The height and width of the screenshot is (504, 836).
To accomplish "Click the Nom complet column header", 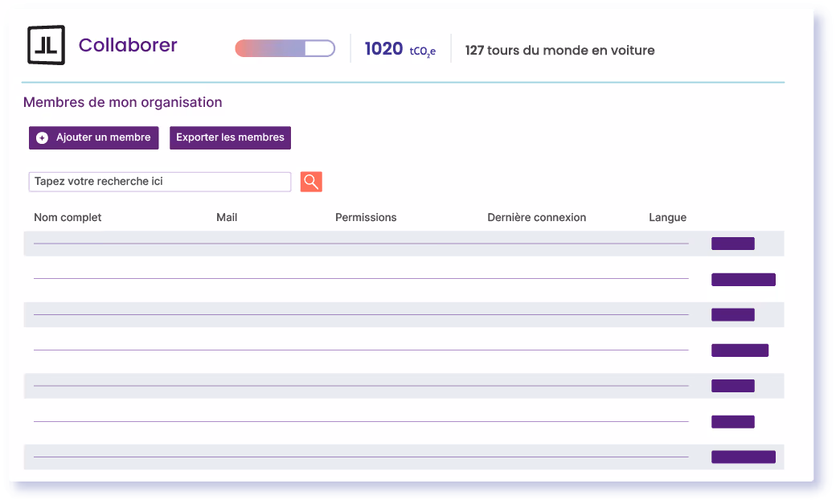I will point(68,217).
